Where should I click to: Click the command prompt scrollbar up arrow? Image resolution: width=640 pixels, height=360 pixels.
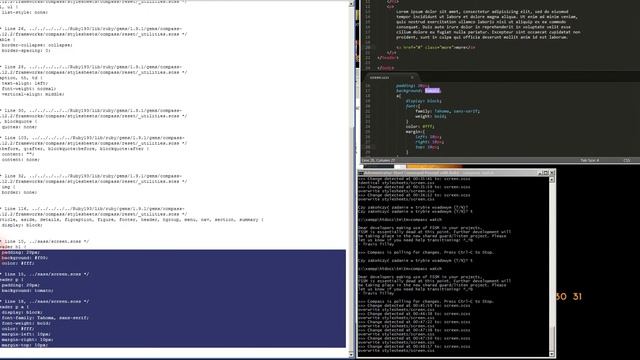pyautogui.click(x=552, y=180)
